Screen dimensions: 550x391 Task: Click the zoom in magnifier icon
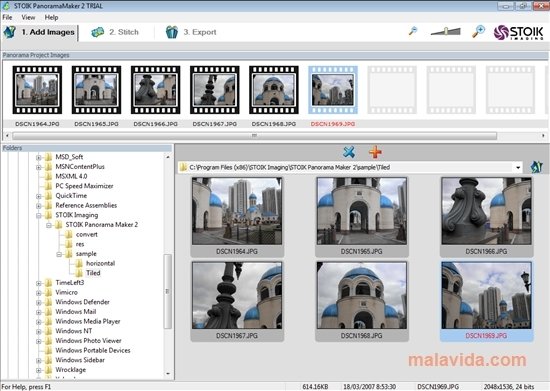pyautogui.click(x=478, y=31)
